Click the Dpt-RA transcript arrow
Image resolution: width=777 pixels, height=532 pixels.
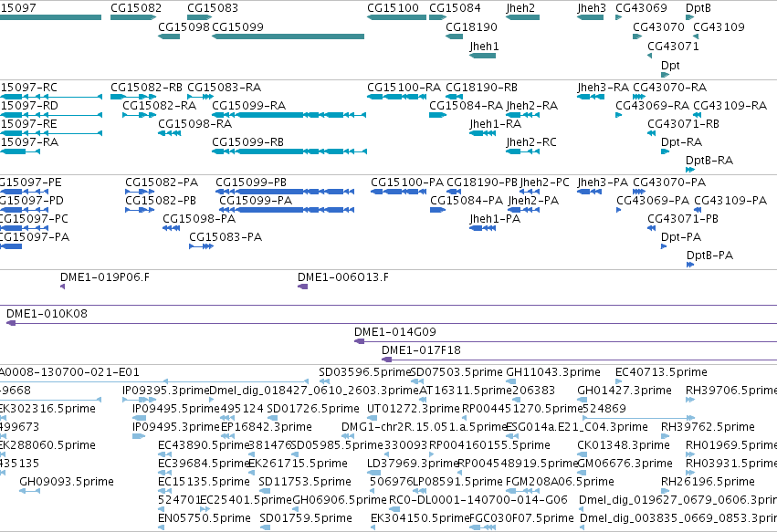665,151
